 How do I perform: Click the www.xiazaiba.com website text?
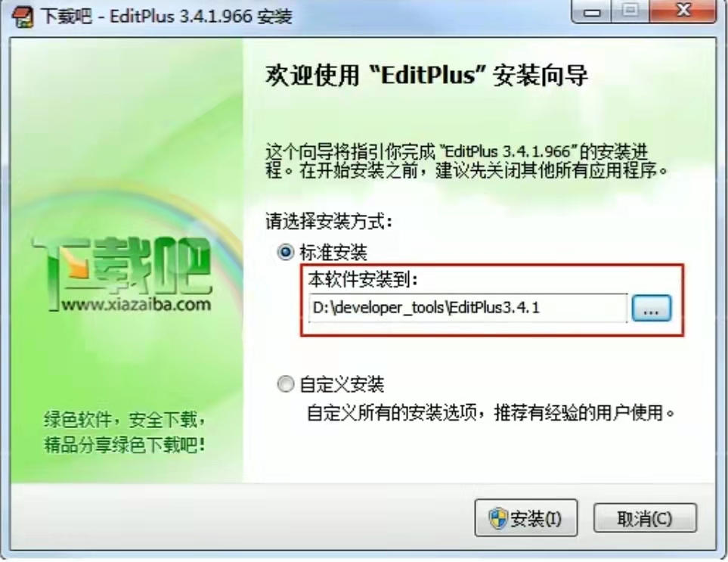(137, 305)
